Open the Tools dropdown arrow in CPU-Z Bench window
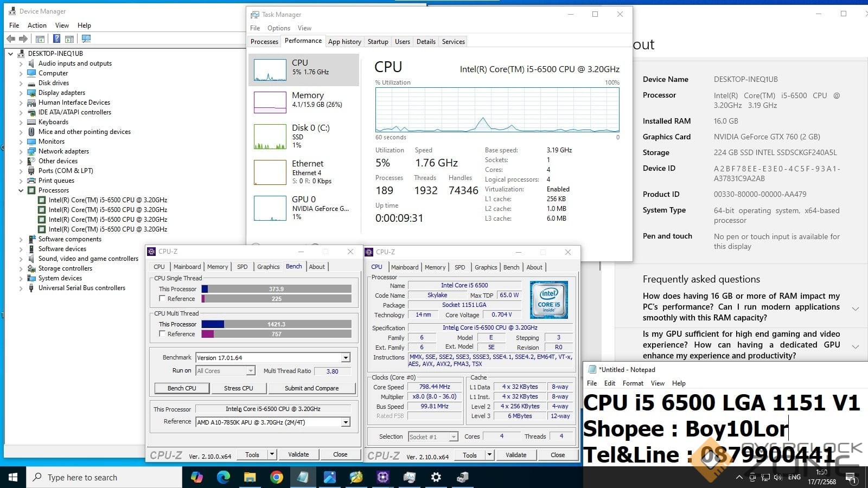 272,454
